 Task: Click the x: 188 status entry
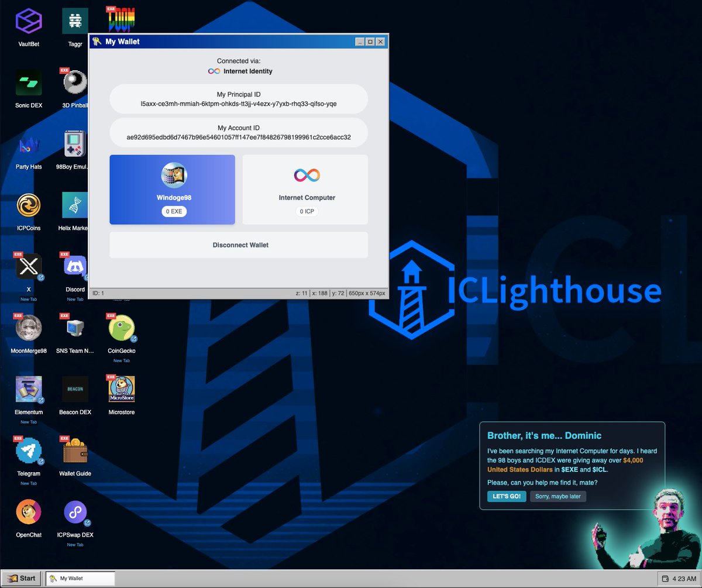click(x=321, y=293)
